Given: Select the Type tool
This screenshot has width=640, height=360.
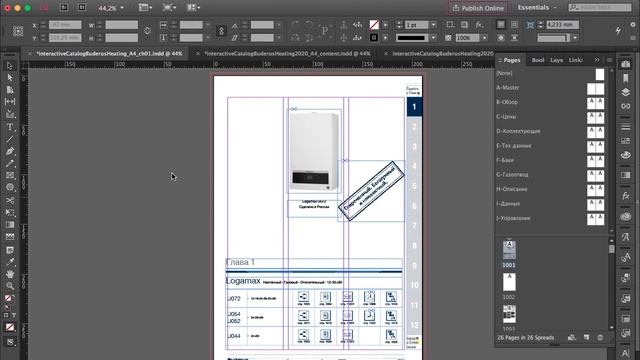Looking at the screenshot, I should (x=10, y=127).
